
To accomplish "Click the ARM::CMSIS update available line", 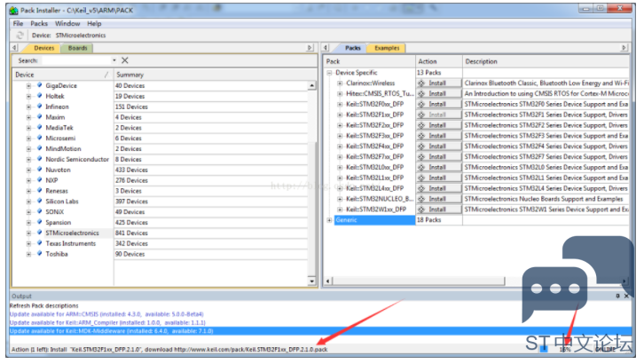I will (x=106, y=314).
